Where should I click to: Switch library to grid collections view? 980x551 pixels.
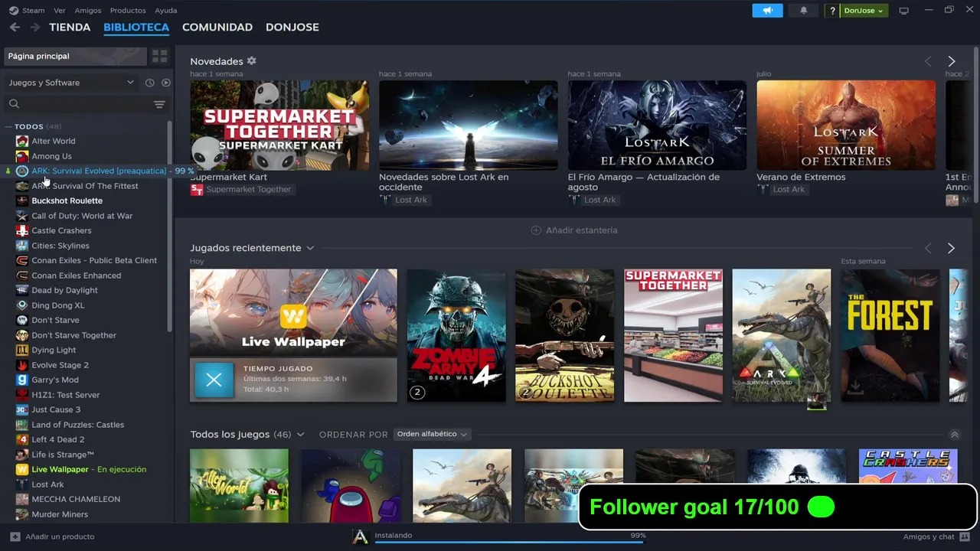pyautogui.click(x=159, y=56)
